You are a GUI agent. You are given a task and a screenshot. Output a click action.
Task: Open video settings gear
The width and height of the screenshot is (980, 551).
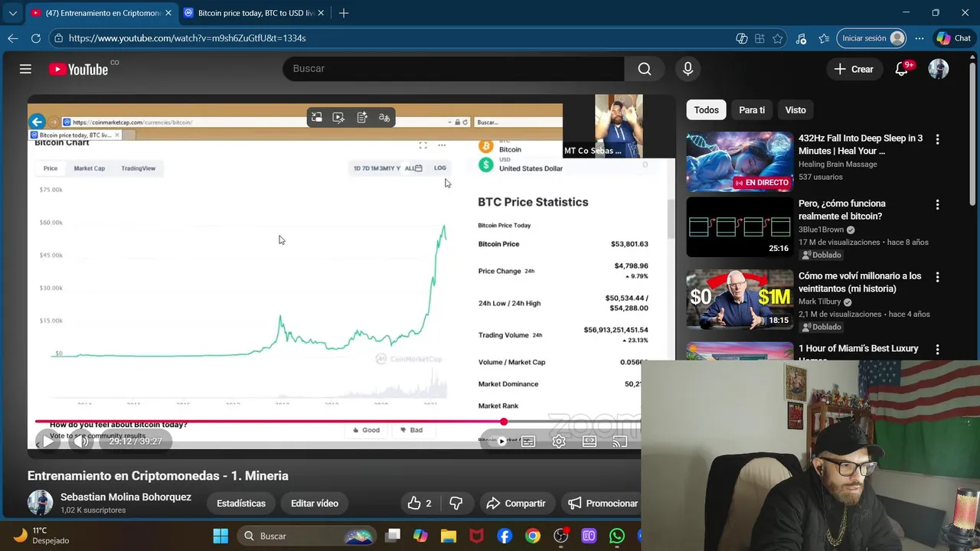(559, 441)
